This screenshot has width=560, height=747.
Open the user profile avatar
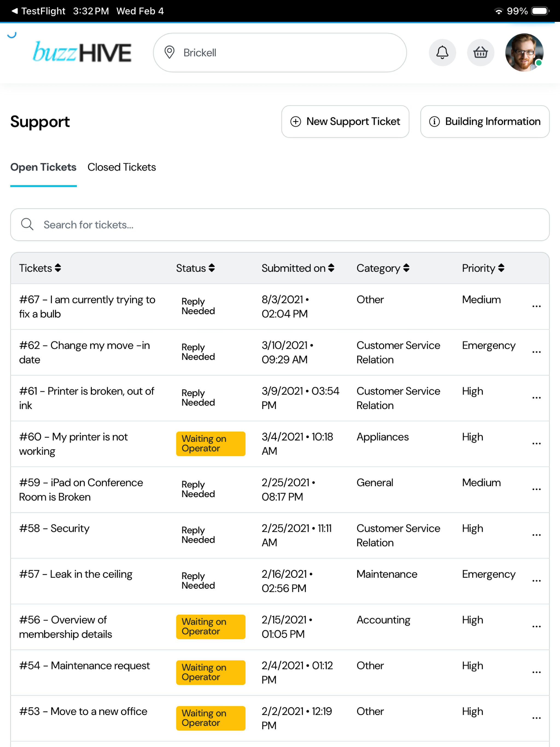pos(524,53)
